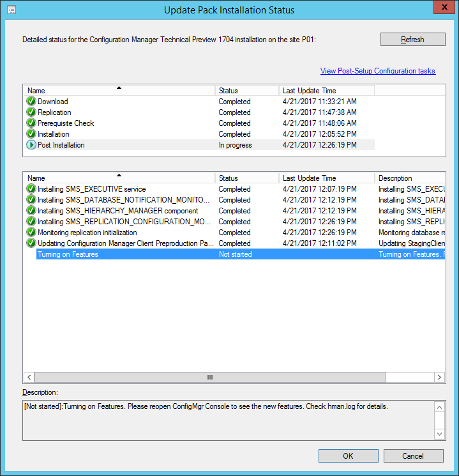Sort upper list by Last Update Time header

(327, 91)
